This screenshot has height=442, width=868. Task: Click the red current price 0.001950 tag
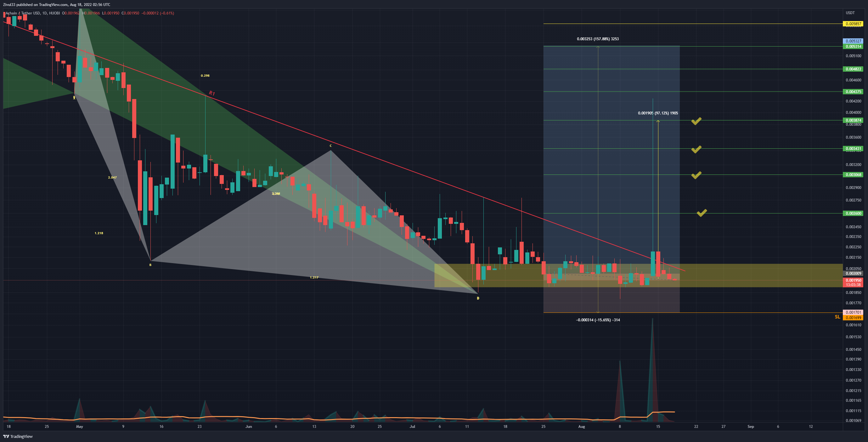click(x=854, y=280)
